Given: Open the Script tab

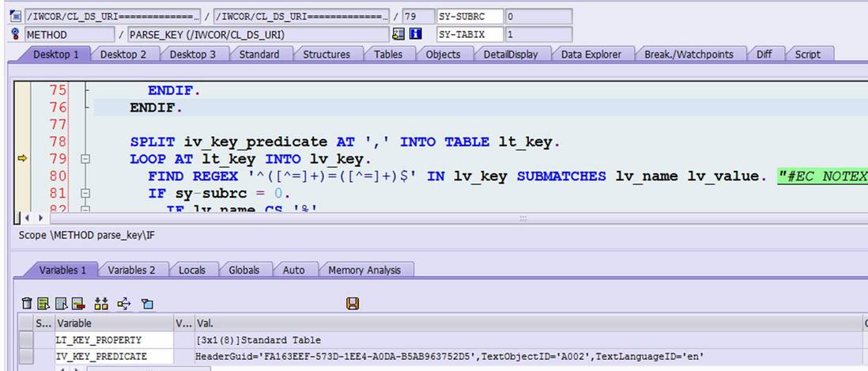Looking at the screenshot, I should point(807,55).
